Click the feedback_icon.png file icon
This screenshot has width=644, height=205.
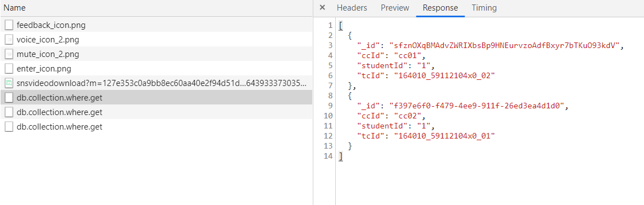8,26
